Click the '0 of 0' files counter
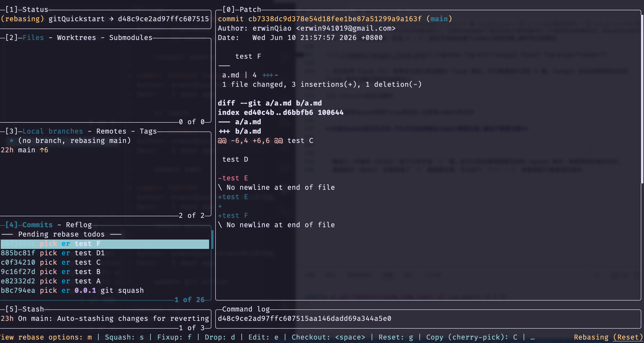 [192, 122]
